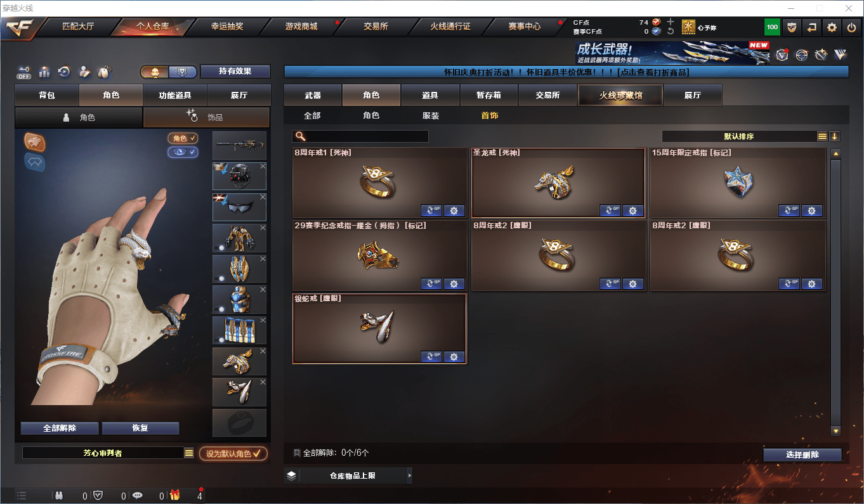Screen dimensions: 864x504
Task: Click the inventory search input field
Action: pos(360,136)
